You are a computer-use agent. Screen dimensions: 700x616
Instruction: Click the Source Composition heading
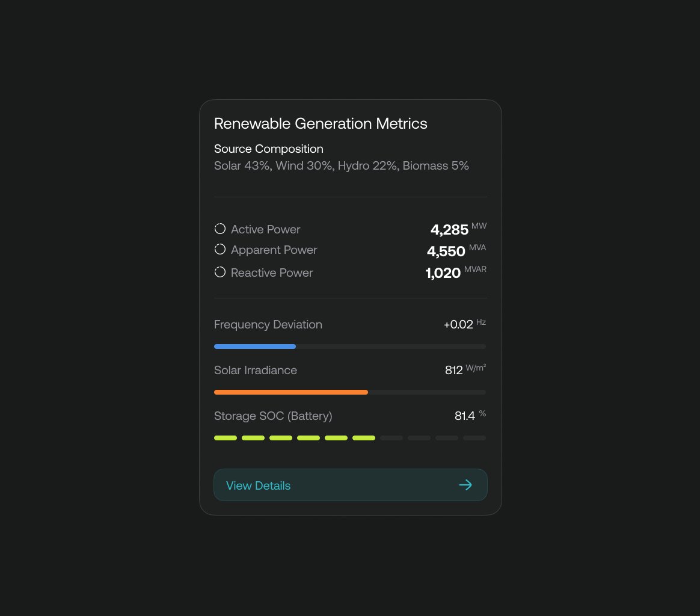(x=269, y=149)
